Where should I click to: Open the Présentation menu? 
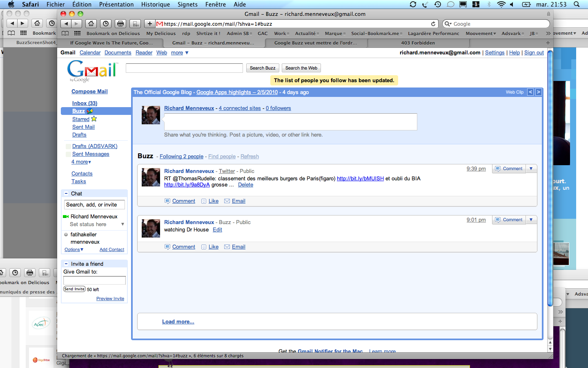(116, 4)
